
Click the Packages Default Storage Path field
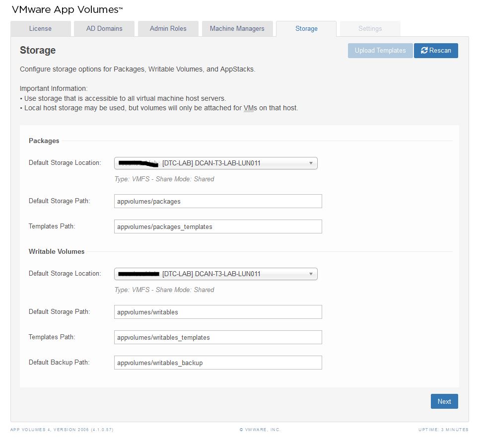click(218, 201)
